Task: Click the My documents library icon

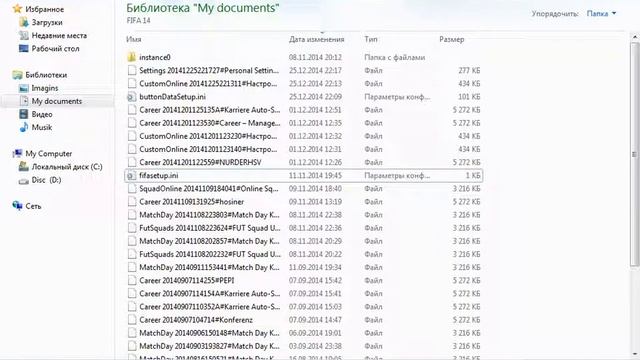Action: [x=24, y=101]
